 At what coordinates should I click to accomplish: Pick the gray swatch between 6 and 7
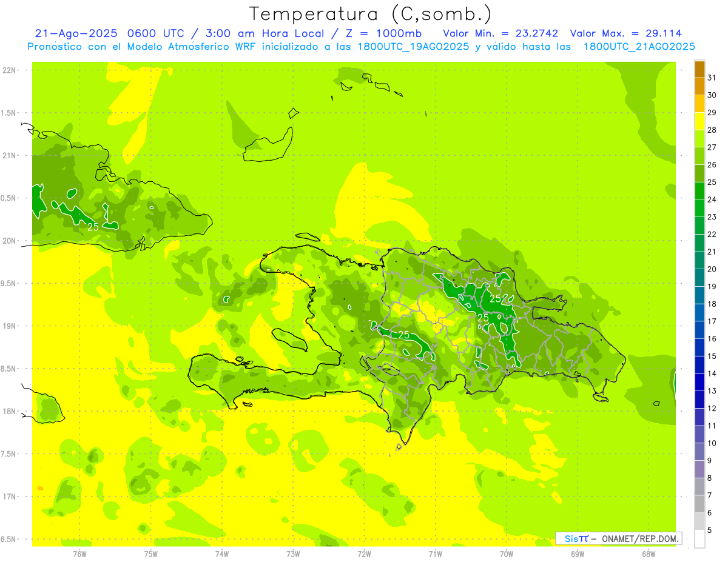pyautogui.click(x=699, y=504)
